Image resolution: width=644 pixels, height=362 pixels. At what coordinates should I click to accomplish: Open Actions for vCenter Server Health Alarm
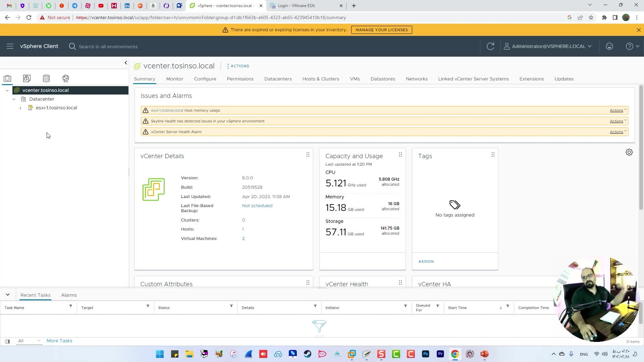pos(618,132)
